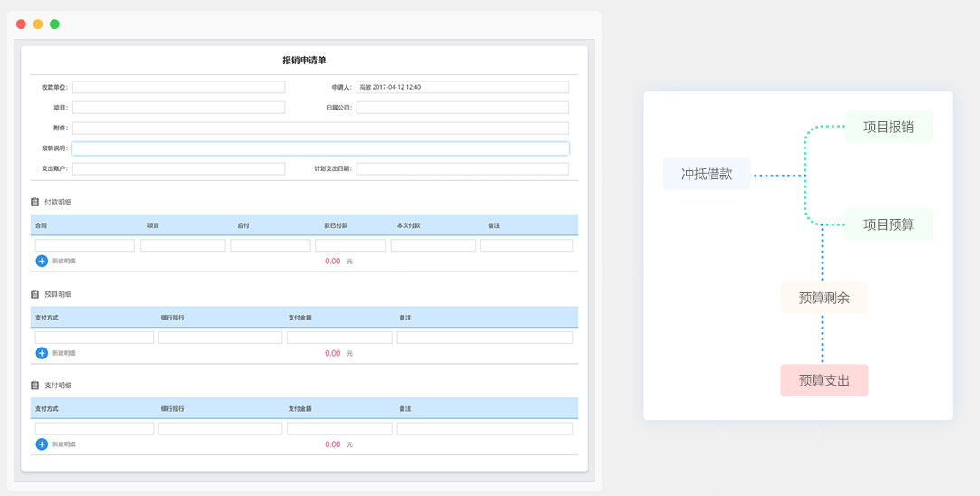Open the 计划支出日期 date field
The image size is (980, 496).
click(461, 169)
